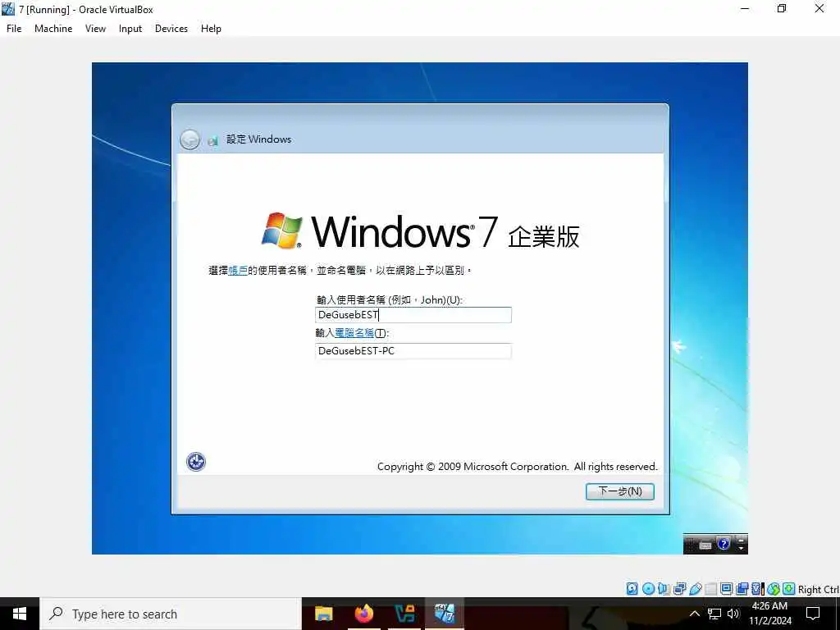Click the keyboard capture green arrow icon

pos(788,589)
